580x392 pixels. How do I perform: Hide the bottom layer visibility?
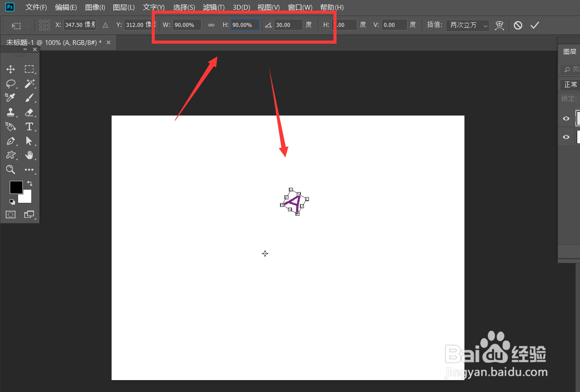[x=566, y=137]
